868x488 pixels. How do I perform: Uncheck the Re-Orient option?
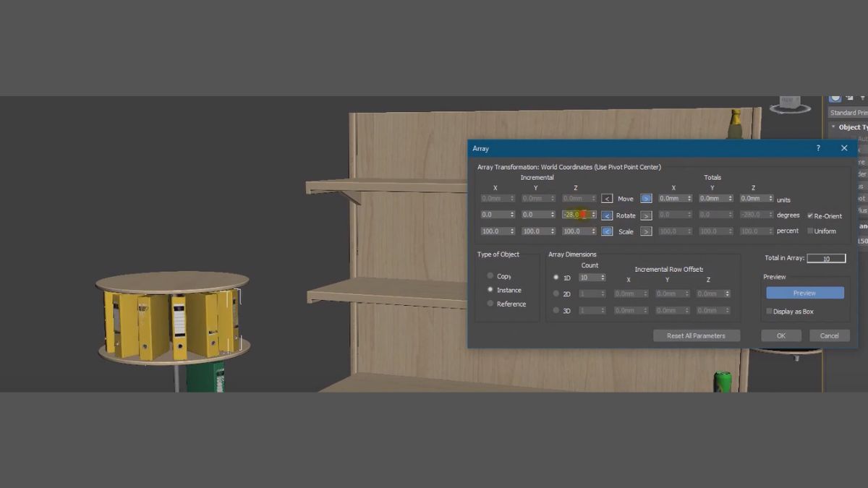pos(809,215)
